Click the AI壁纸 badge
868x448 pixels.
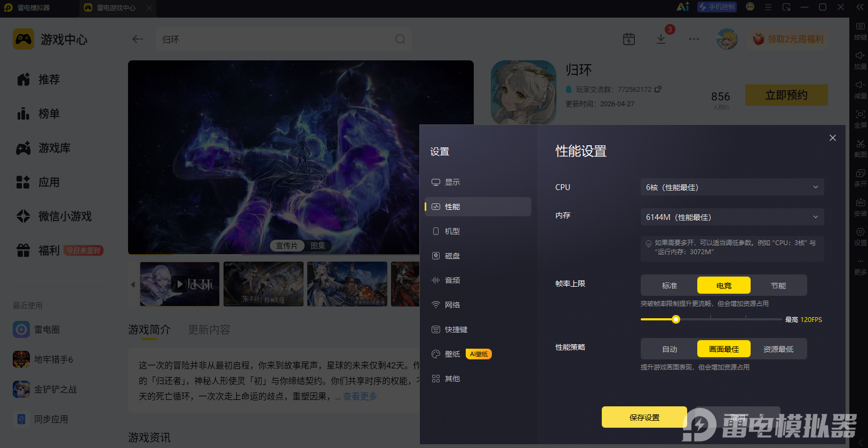[x=479, y=354]
